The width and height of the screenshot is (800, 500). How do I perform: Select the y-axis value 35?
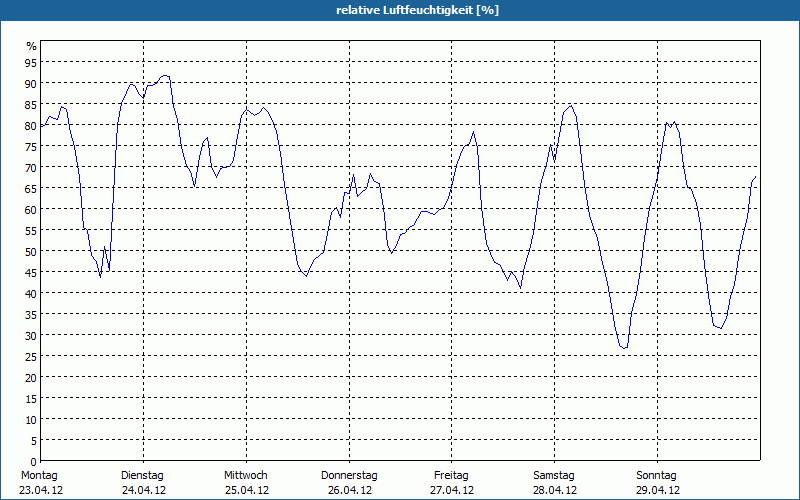point(31,314)
